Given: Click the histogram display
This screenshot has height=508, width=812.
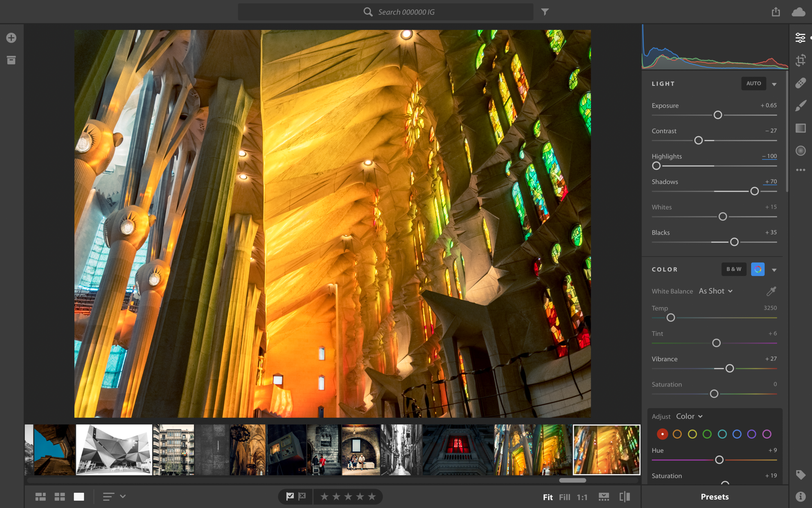Looking at the screenshot, I should point(715,47).
